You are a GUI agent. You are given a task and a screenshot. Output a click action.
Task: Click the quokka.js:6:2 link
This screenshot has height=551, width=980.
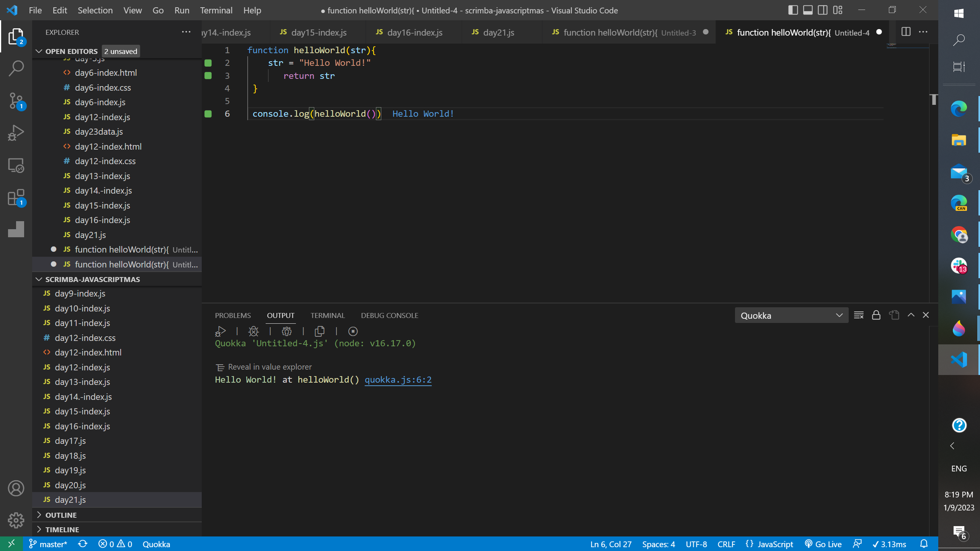(398, 380)
